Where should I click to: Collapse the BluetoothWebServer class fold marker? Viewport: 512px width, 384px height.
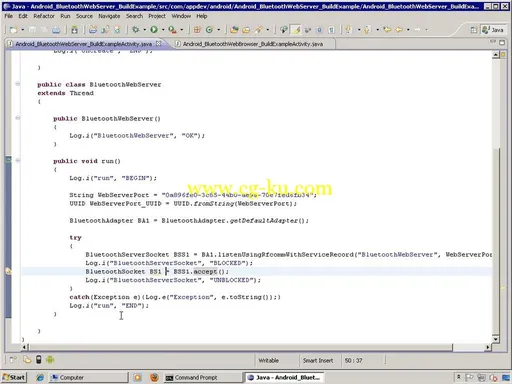[x=18, y=84]
